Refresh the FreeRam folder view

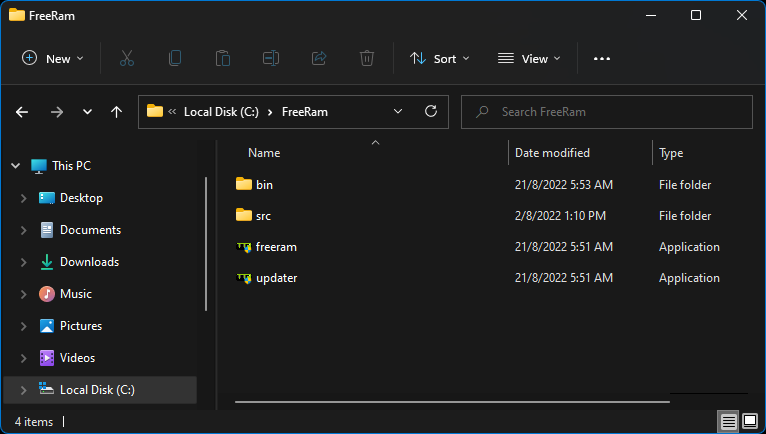click(430, 111)
